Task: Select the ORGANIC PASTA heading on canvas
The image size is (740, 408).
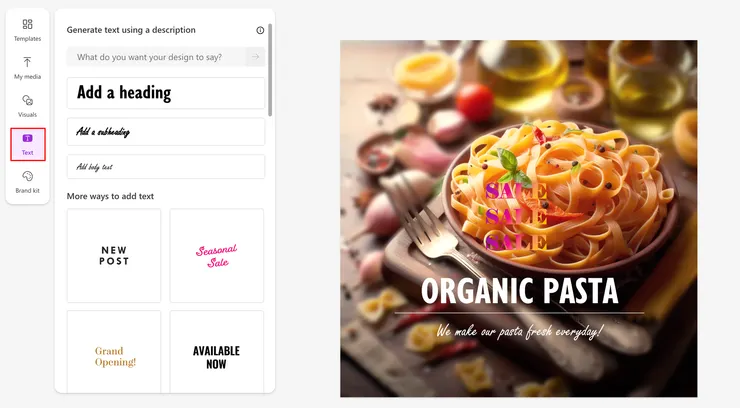Action: 519,291
